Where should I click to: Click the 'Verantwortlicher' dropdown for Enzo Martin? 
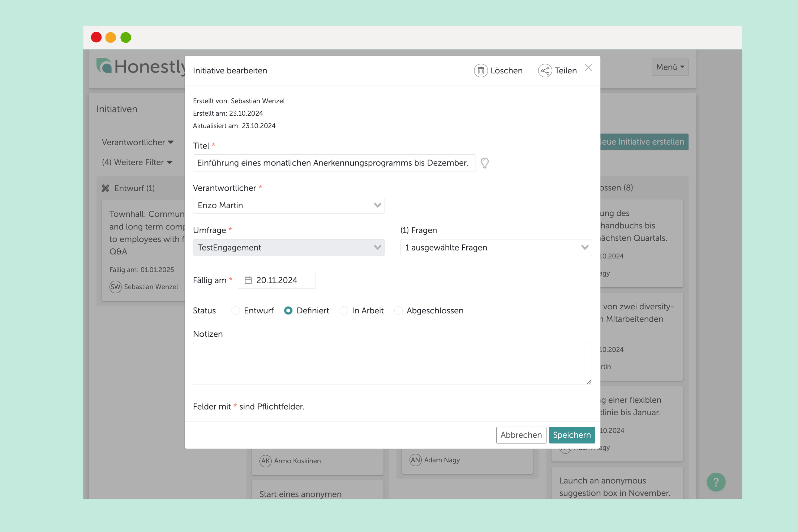[288, 205]
